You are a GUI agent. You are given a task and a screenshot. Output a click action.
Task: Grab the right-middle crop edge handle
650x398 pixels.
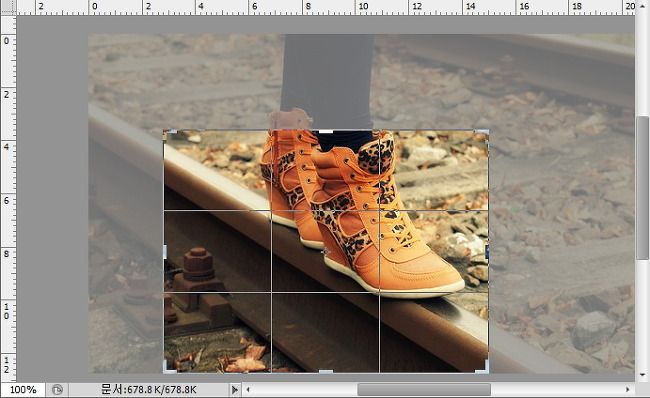pyautogui.click(x=487, y=251)
